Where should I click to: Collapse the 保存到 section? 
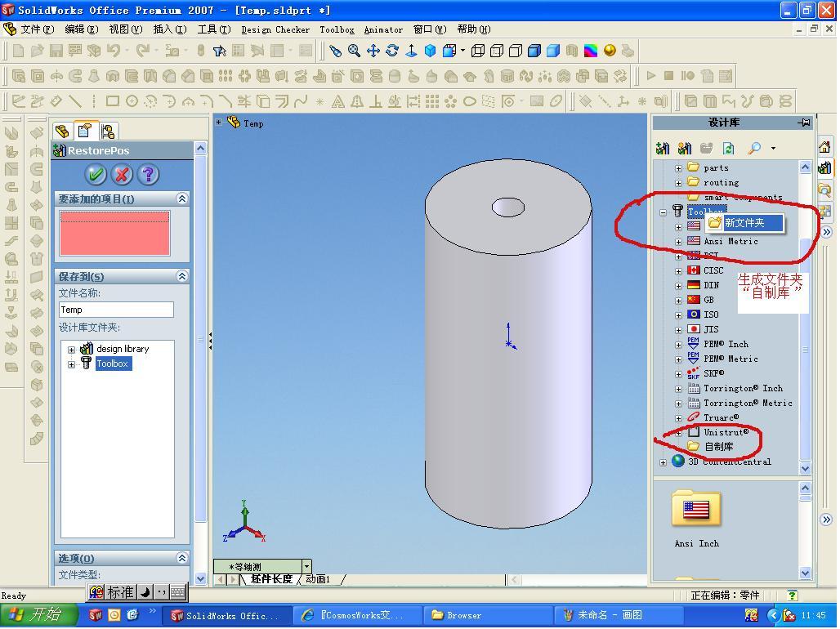point(182,276)
